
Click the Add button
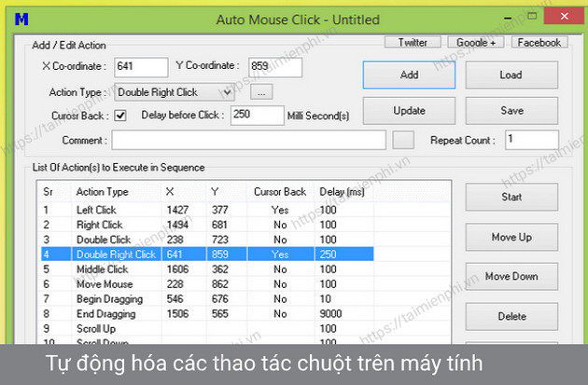click(409, 75)
